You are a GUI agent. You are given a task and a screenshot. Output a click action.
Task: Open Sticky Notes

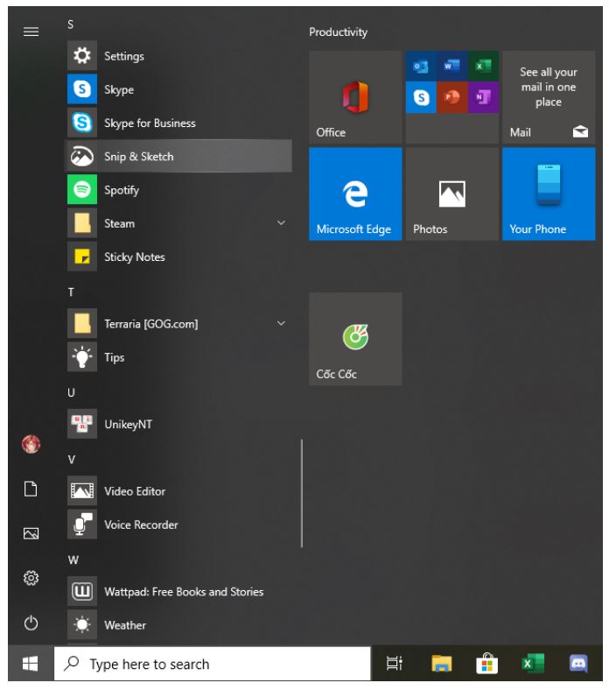click(x=178, y=257)
